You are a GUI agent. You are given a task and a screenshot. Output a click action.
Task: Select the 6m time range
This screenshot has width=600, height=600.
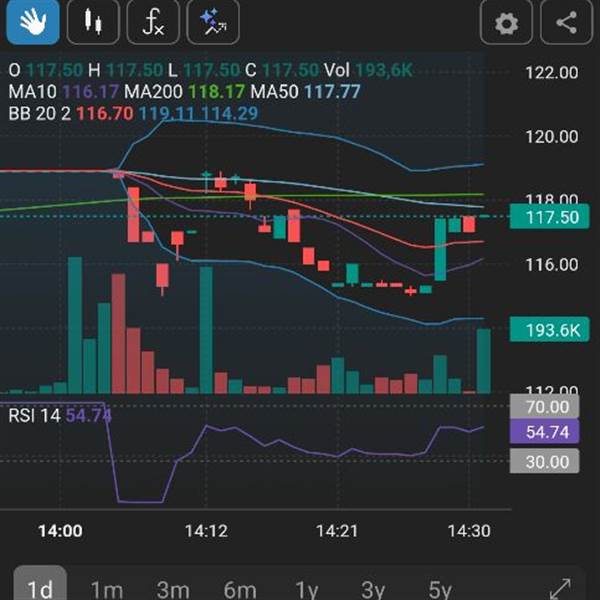click(240, 589)
